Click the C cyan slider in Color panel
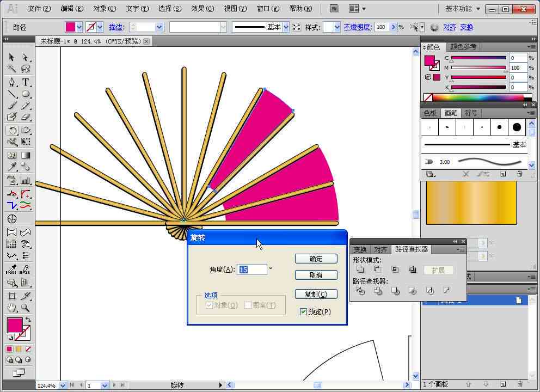540x392 pixels. (x=478, y=58)
